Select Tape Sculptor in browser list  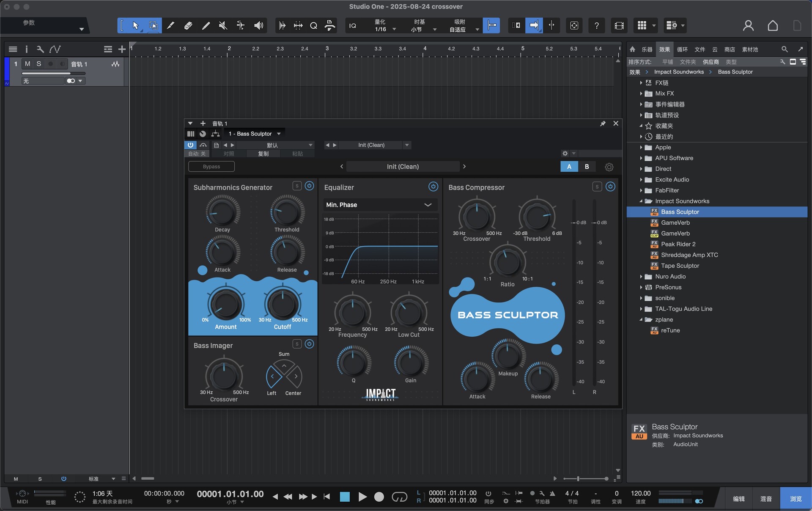[x=680, y=266]
